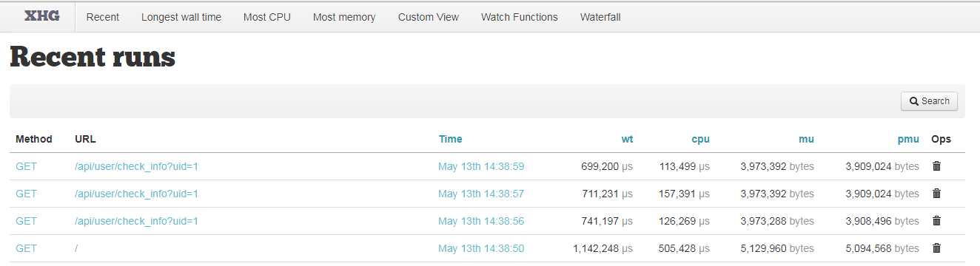Open GET method link for 14:38:59 run
The width and height of the screenshot is (980, 266).
(x=26, y=166)
